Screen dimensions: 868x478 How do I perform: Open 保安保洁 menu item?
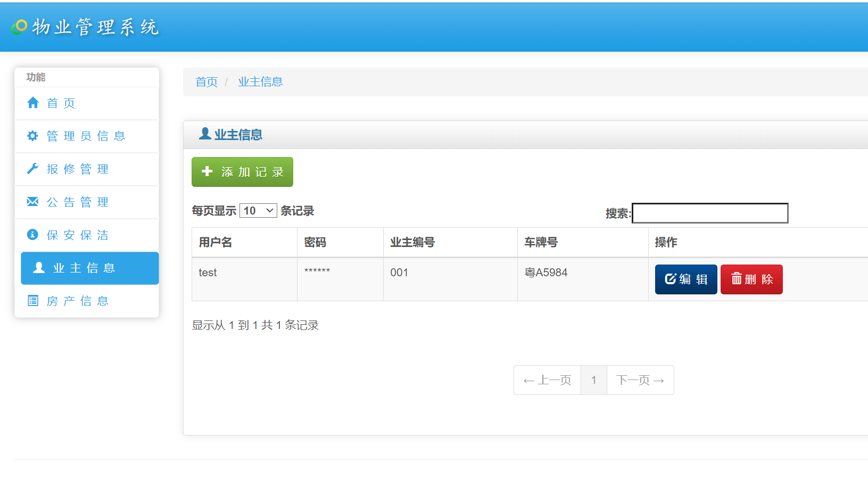87,235
